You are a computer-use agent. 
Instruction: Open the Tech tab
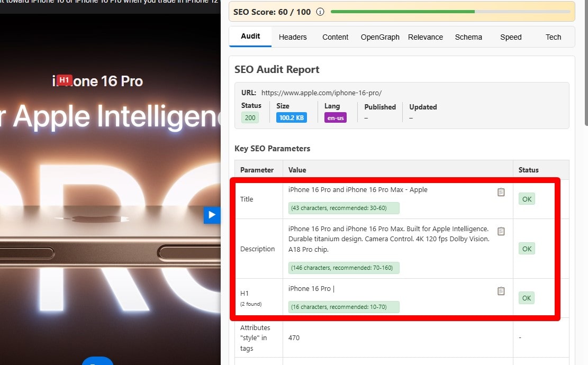(553, 37)
